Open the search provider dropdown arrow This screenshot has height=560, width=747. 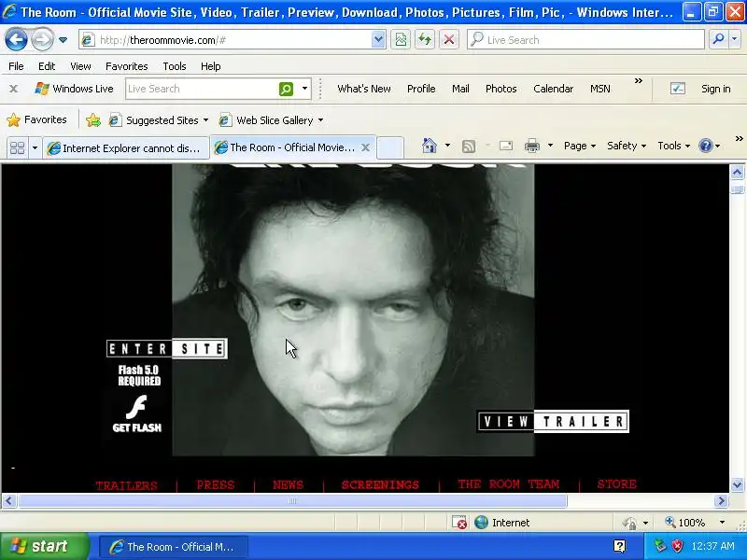734,39
